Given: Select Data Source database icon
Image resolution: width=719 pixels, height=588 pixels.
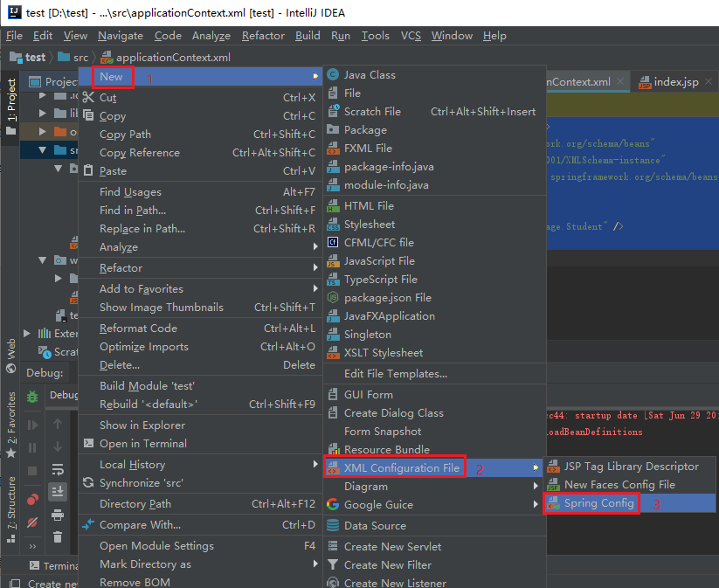Looking at the screenshot, I should [333, 526].
